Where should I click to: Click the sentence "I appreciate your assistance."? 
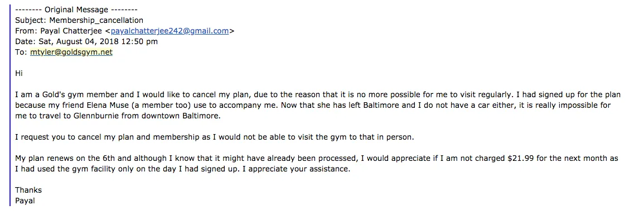tap(299, 169)
